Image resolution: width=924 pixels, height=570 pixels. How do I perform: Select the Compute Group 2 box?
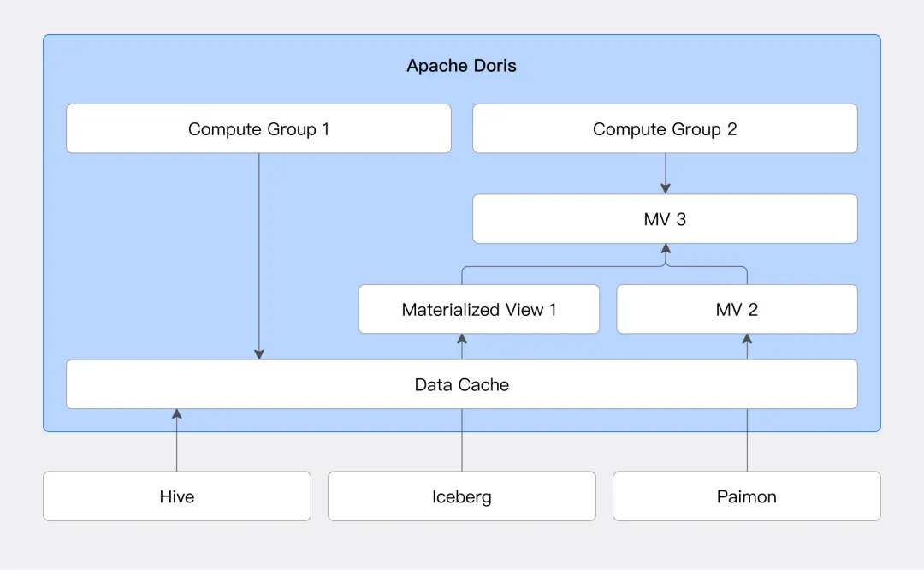point(665,129)
